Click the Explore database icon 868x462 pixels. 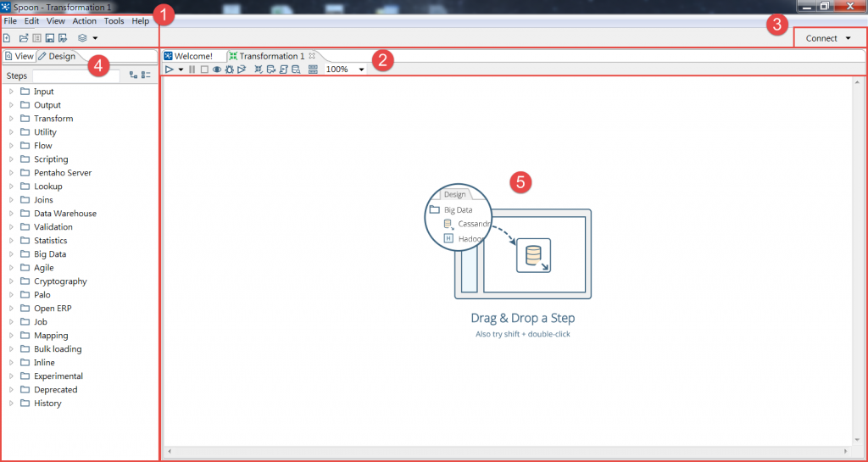296,70
